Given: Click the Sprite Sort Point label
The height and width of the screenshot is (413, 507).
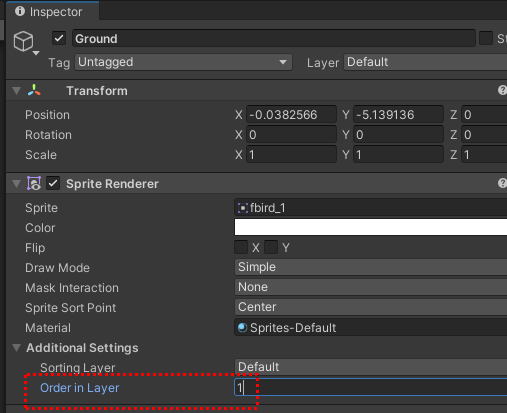Looking at the screenshot, I should (71, 308).
